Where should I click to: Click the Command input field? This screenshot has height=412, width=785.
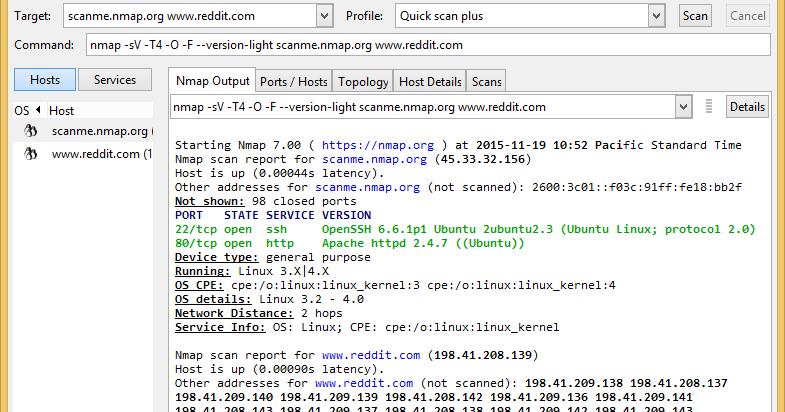point(428,45)
